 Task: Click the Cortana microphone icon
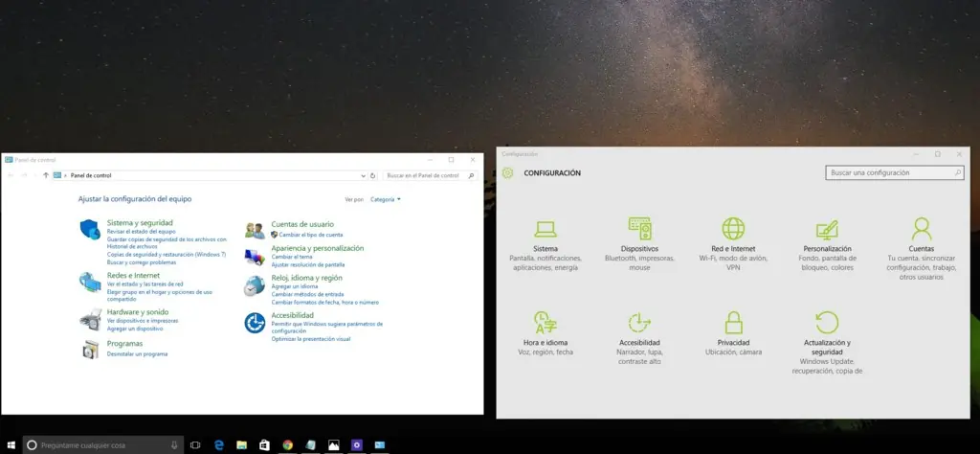point(174,445)
